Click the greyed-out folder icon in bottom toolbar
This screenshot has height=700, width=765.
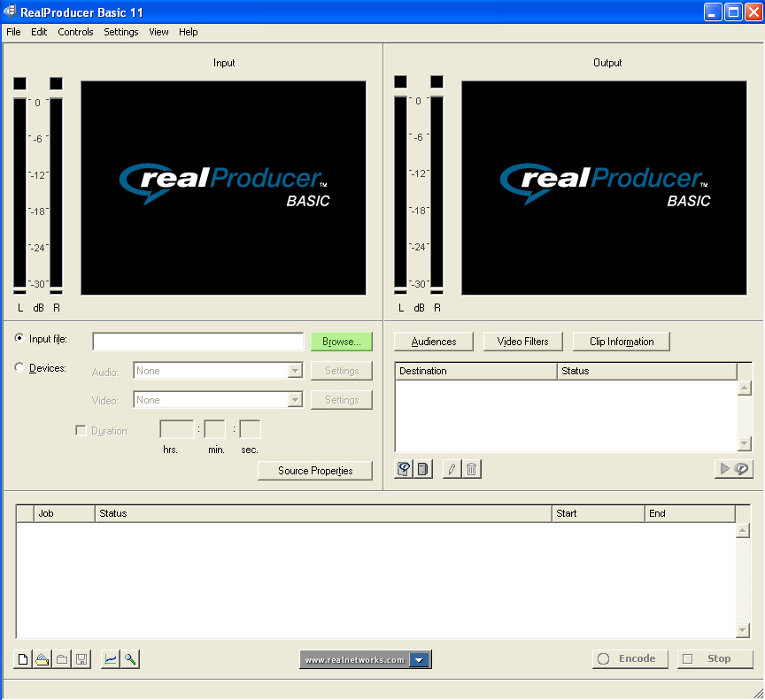(62, 659)
